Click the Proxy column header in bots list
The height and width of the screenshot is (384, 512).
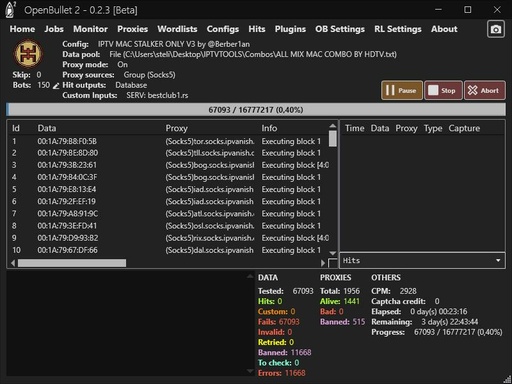point(176,128)
